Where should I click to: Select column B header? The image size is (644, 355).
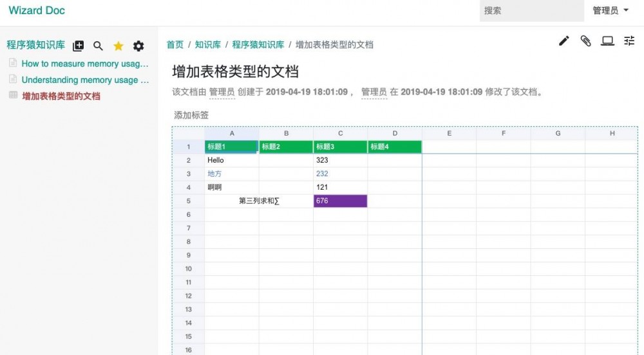tap(286, 133)
